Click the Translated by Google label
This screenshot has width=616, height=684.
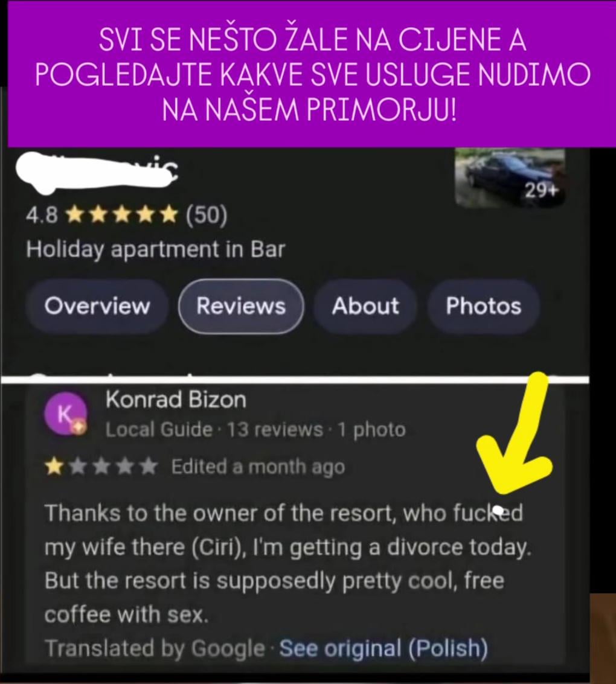pos(155,648)
